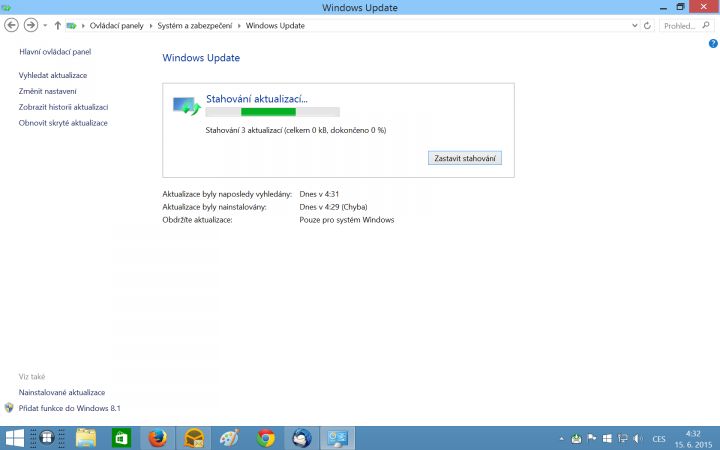
Task: Click Stahování aktualizací heading
Action: [x=257, y=99]
